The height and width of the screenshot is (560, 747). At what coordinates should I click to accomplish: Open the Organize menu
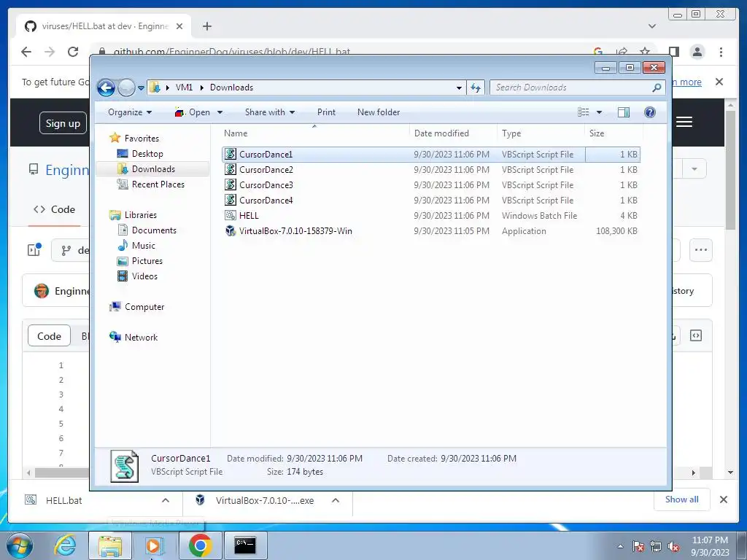(130, 112)
